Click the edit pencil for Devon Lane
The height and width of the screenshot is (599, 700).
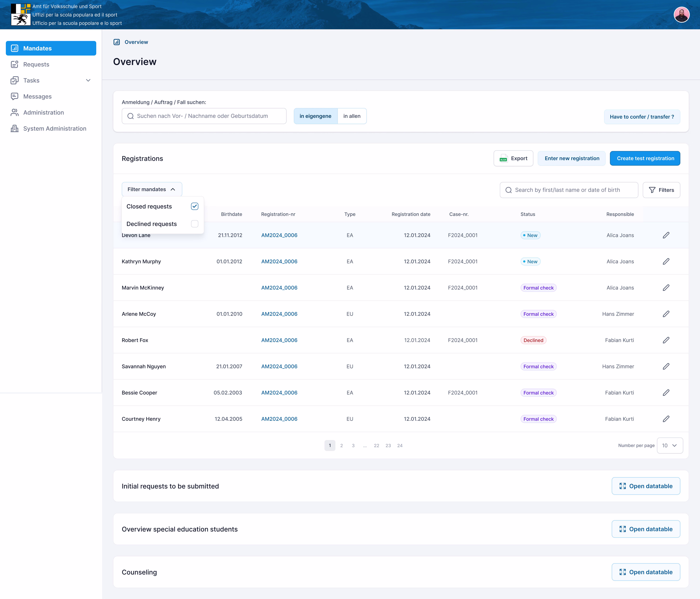pyautogui.click(x=666, y=235)
